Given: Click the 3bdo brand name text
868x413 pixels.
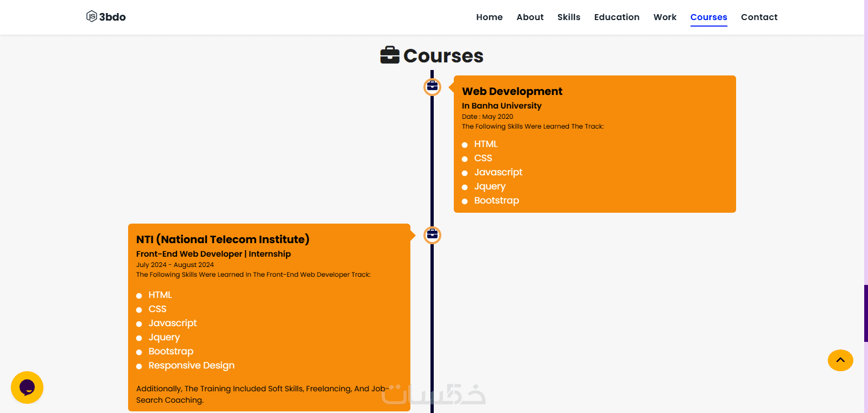Looking at the screenshot, I should pos(112,17).
